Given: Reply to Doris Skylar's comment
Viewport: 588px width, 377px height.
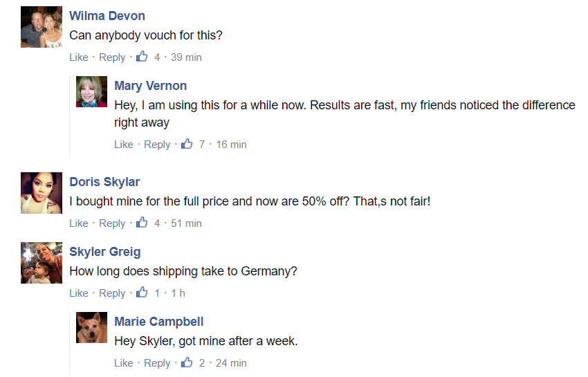Looking at the screenshot, I should [112, 223].
